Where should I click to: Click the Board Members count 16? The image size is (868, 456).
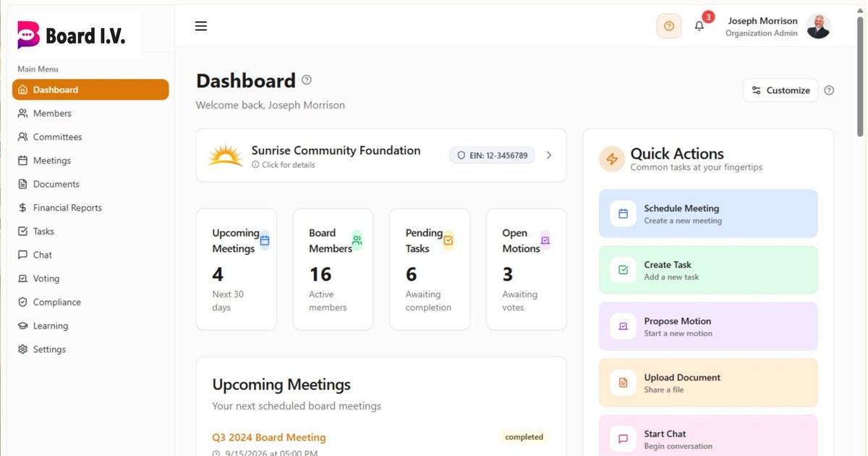coord(320,274)
